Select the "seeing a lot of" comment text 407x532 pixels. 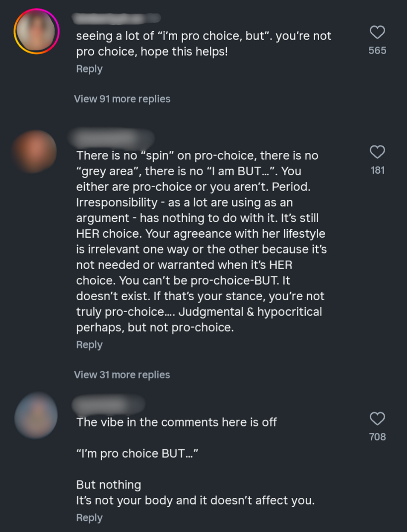coord(203,43)
